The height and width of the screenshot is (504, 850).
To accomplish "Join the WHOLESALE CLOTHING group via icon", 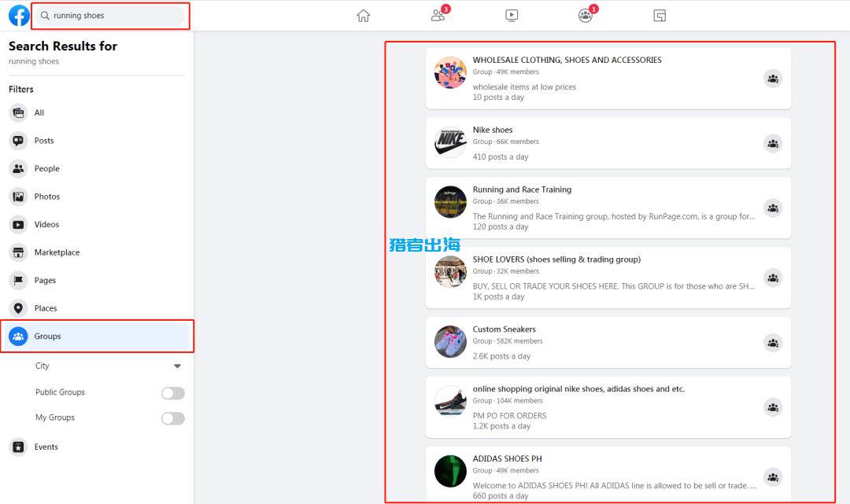I will 773,79.
